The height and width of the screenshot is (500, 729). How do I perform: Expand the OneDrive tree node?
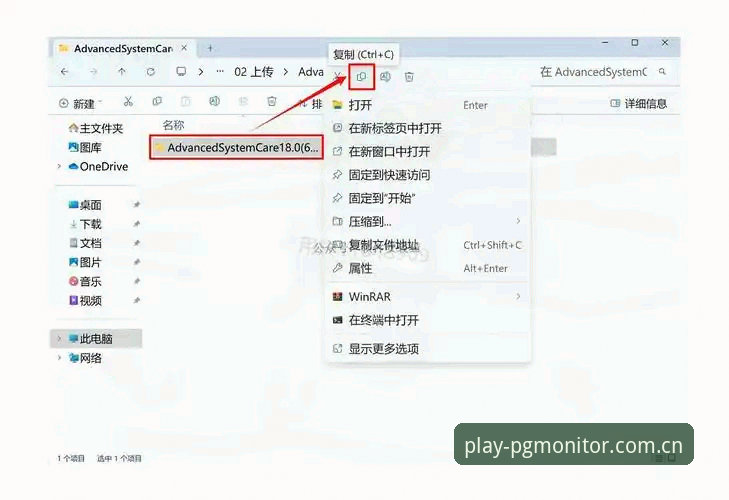tap(59, 167)
